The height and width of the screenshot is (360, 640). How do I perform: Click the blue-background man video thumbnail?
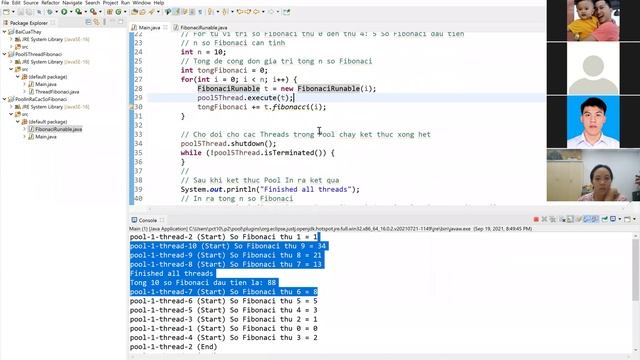coord(593,122)
